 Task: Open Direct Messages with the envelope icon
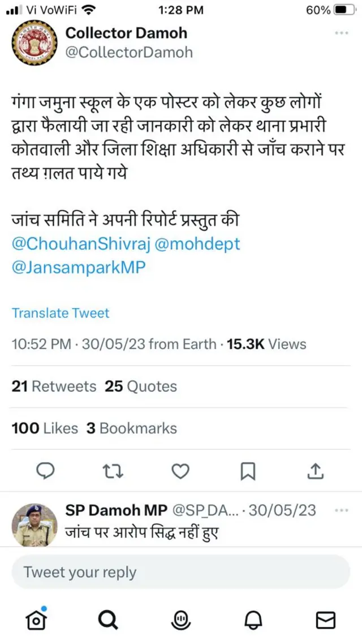point(326,620)
